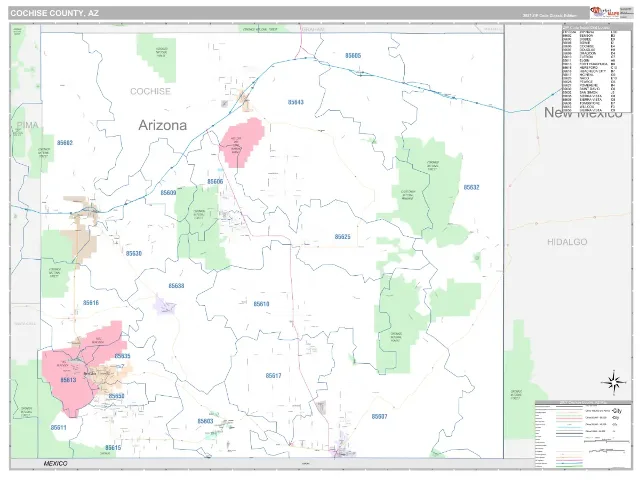640x480 pixels.
Task: Click the "HIDALGO" county label
Action: coord(567,242)
